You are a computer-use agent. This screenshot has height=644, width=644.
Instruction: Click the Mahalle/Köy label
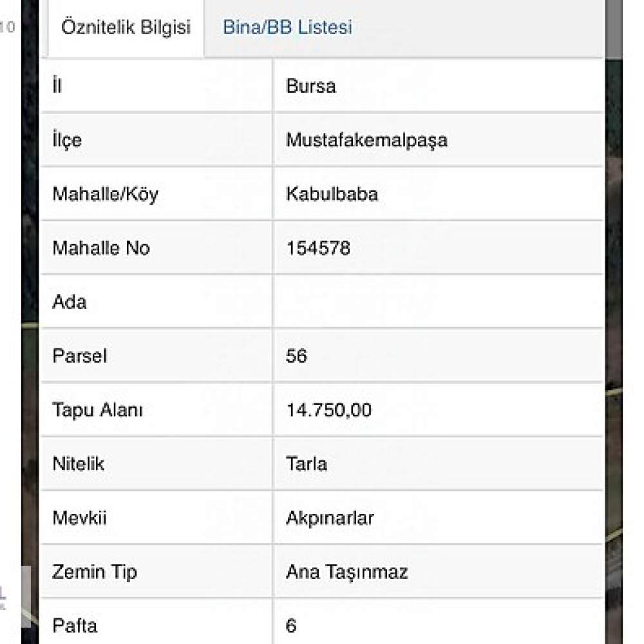coord(105,194)
